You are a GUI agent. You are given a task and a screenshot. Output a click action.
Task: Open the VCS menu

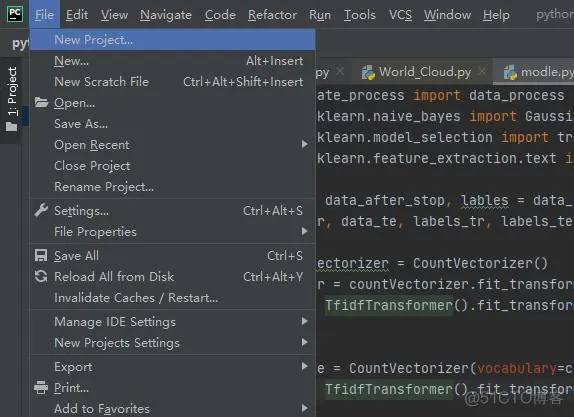pos(400,15)
